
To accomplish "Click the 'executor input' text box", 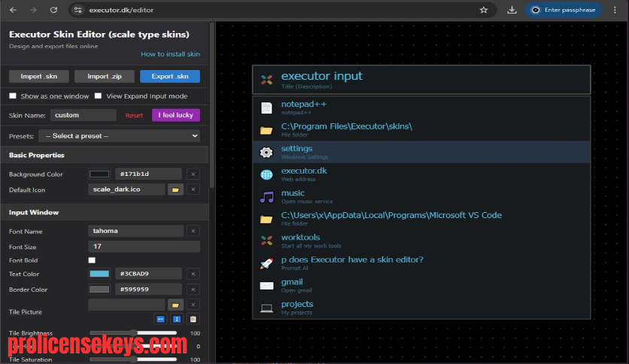I will pos(421,80).
